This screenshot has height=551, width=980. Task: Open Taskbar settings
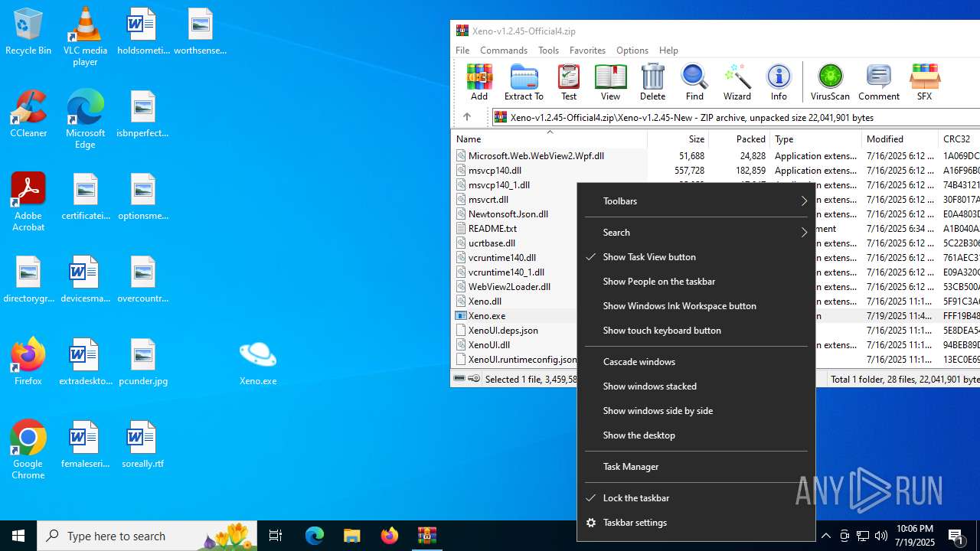tap(696, 523)
